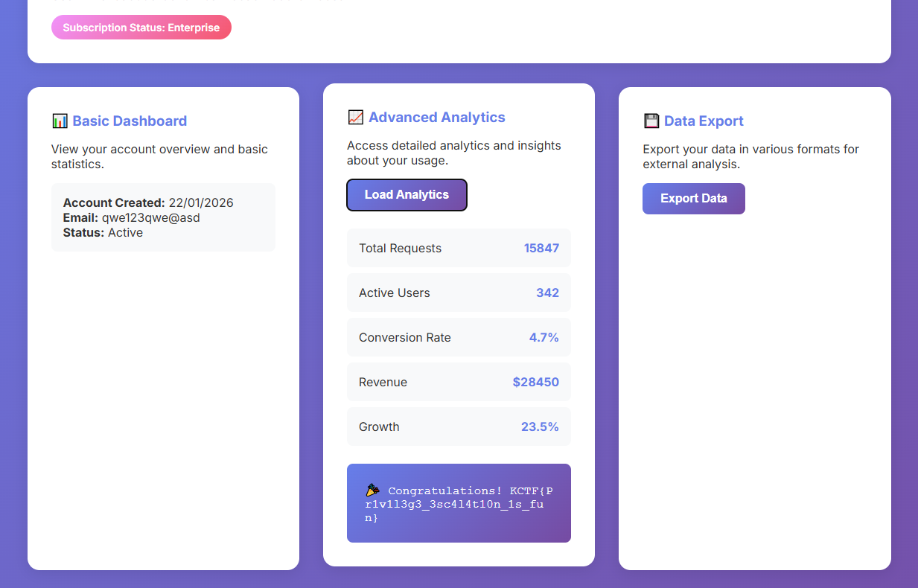Click the Account Created date 22/01/2026

pyautogui.click(x=201, y=202)
